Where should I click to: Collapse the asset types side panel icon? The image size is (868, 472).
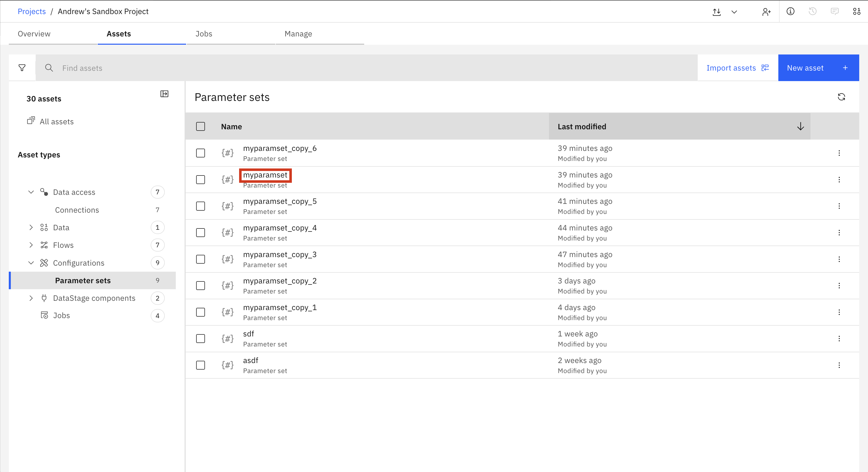tap(164, 94)
